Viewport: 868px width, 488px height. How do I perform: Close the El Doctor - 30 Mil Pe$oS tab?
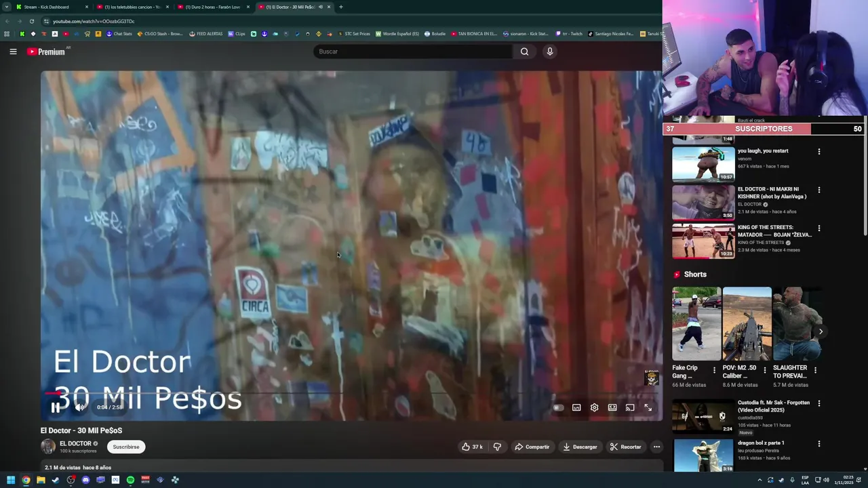click(329, 7)
